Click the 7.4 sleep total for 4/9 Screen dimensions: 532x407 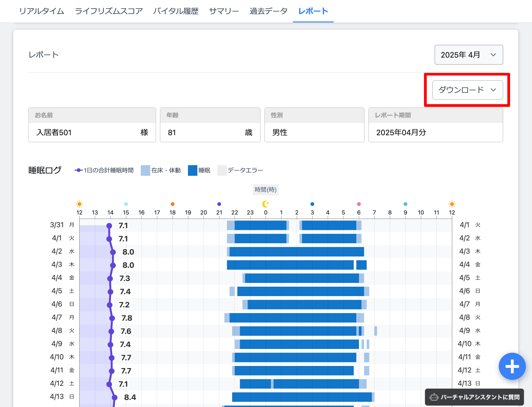pos(125,344)
